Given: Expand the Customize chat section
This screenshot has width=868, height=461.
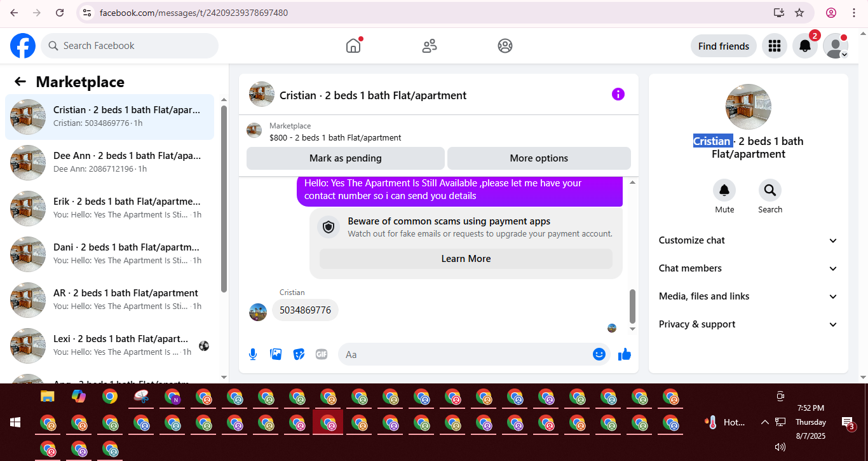Looking at the screenshot, I should [x=749, y=240].
